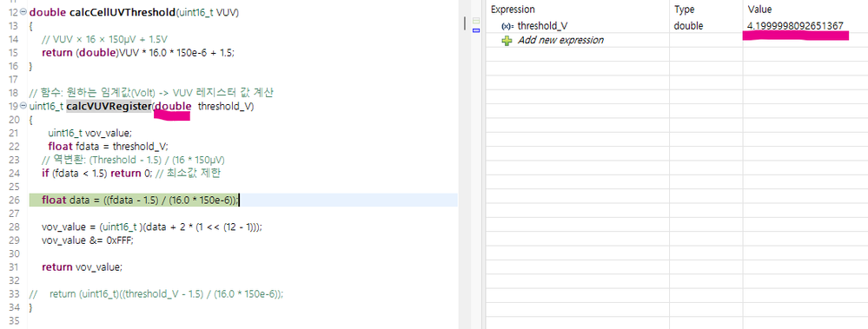Click the value 4.199999809265137 cell
Viewport: 868px width, 329px height.
coord(795,26)
